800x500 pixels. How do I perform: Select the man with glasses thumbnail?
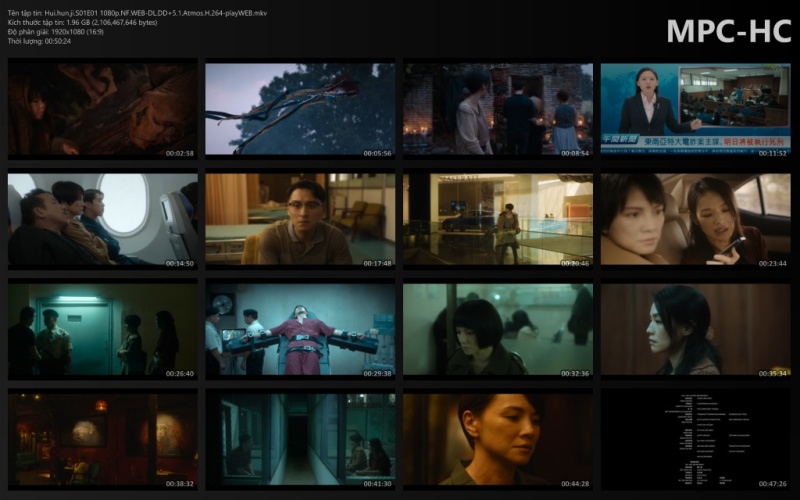coord(300,220)
